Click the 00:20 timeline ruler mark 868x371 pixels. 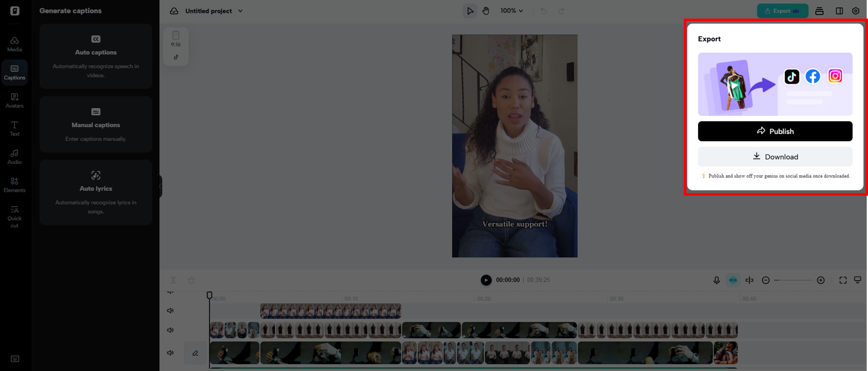click(x=484, y=299)
